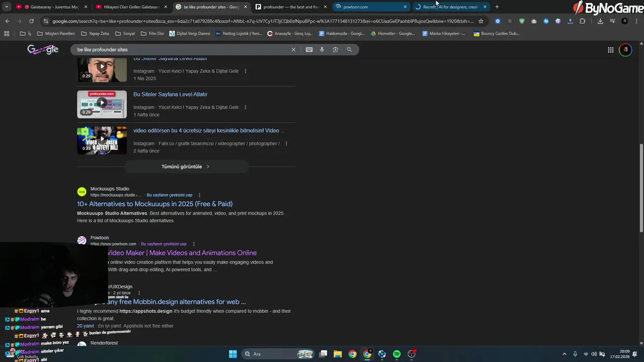
Task: Open the 20 yanıt link
Action: point(86,326)
